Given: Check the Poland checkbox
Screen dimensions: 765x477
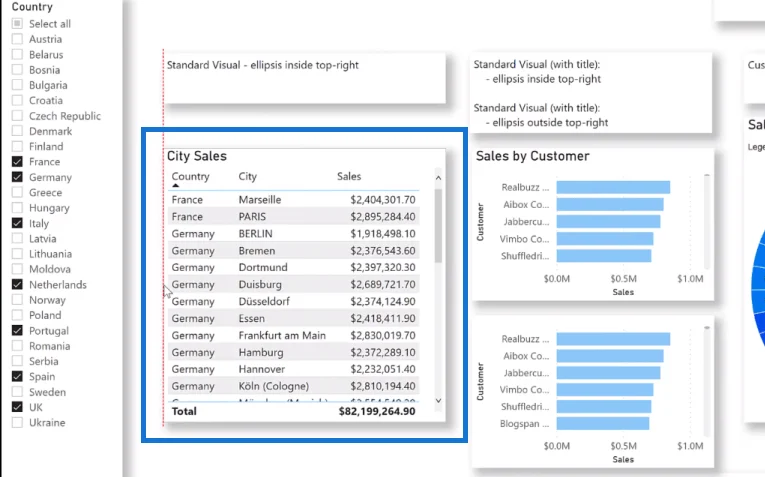Looking at the screenshot, I should tap(17, 315).
